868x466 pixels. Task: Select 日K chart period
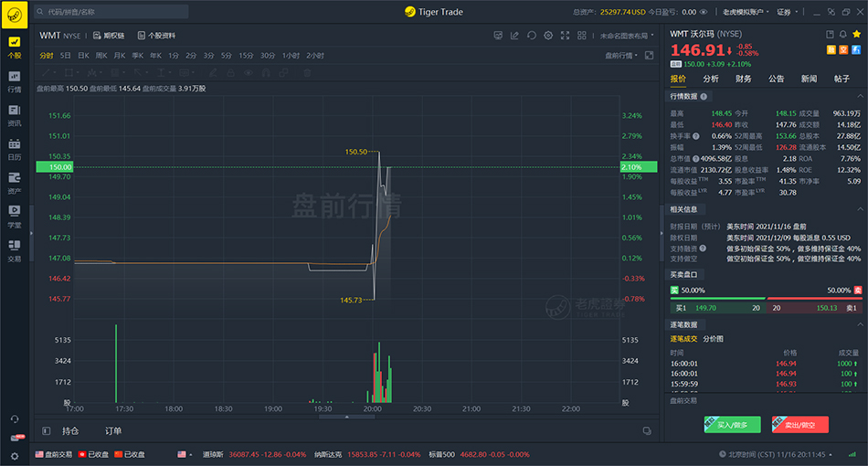coord(83,56)
